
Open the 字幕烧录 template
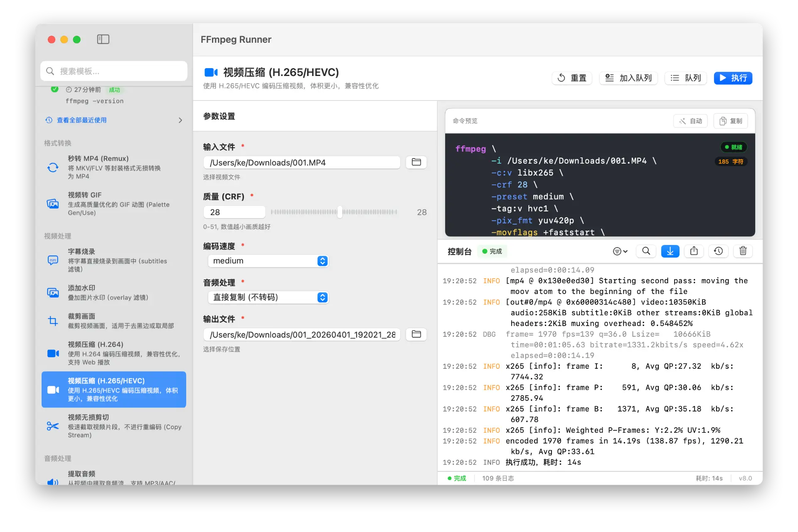coord(113,260)
